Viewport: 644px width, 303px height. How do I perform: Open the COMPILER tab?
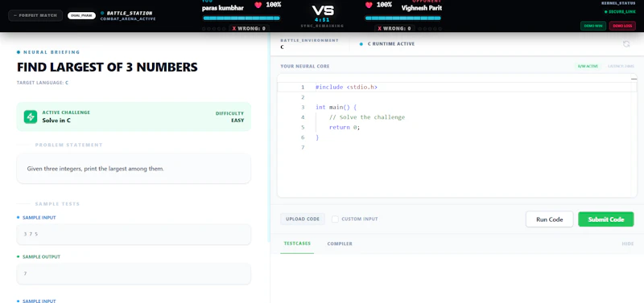pos(340,244)
